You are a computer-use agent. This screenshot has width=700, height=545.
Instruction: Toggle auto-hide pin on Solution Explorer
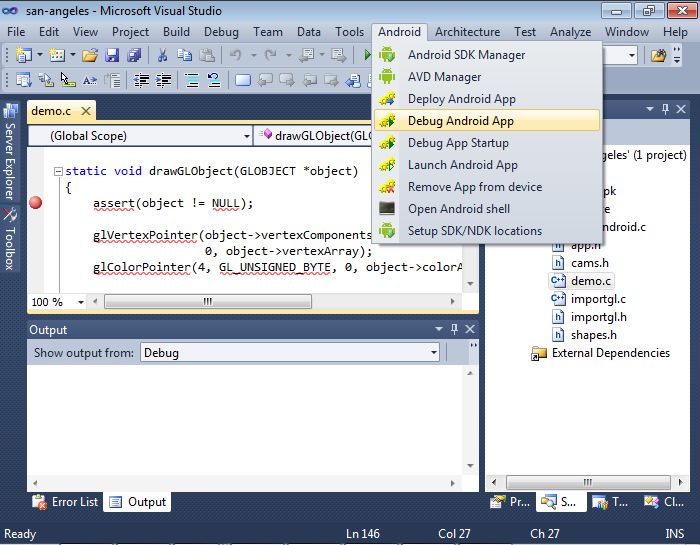pyautogui.click(x=666, y=109)
